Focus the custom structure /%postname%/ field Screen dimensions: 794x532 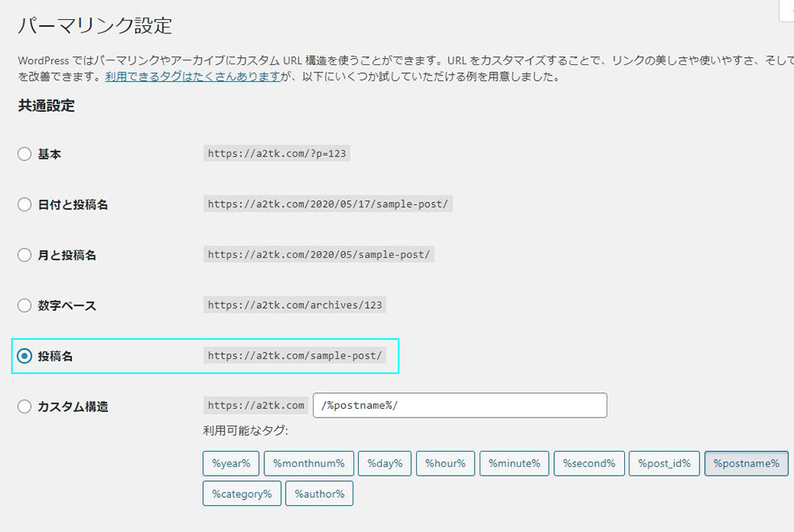[x=460, y=406]
